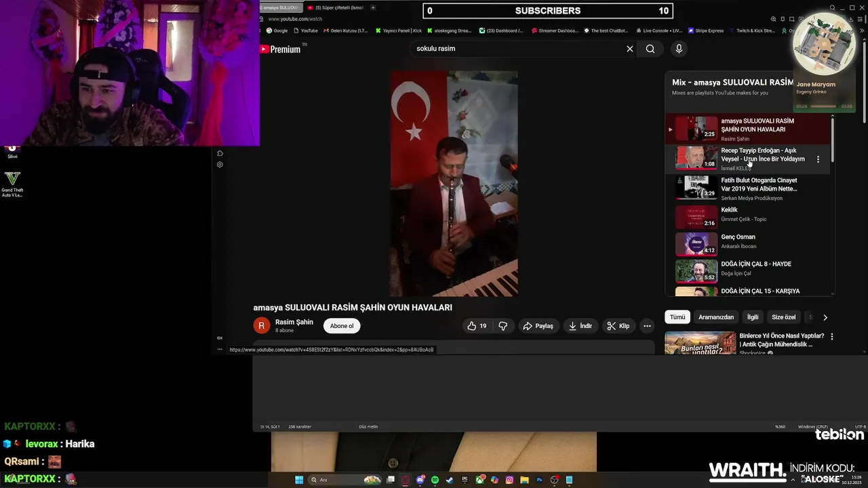Open Gelen Kutusu Gmail bookmark
This screenshot has width=868, height=488.
point(346,30)
